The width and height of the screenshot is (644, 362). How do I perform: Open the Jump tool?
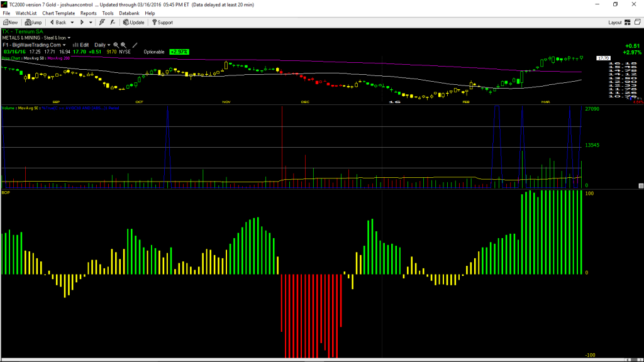point(33,23)
